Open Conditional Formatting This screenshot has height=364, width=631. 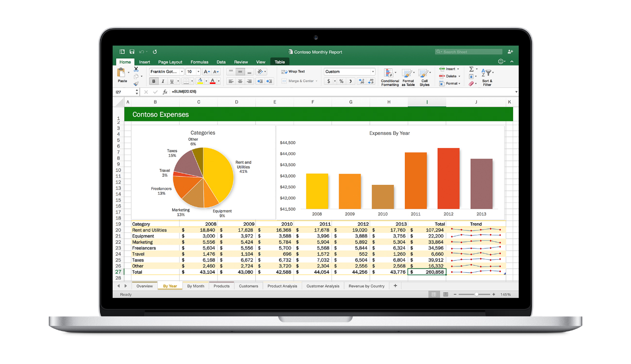(x=389, y=77)
